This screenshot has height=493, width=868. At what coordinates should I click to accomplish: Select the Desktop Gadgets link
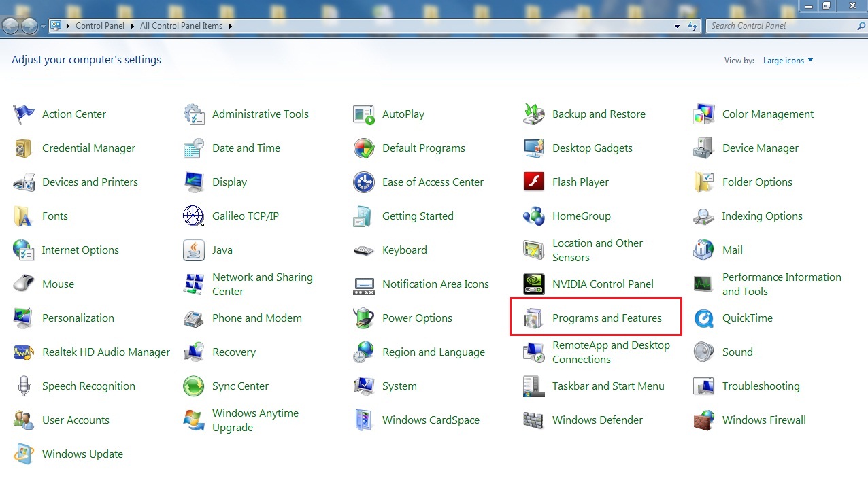point(592,148)
